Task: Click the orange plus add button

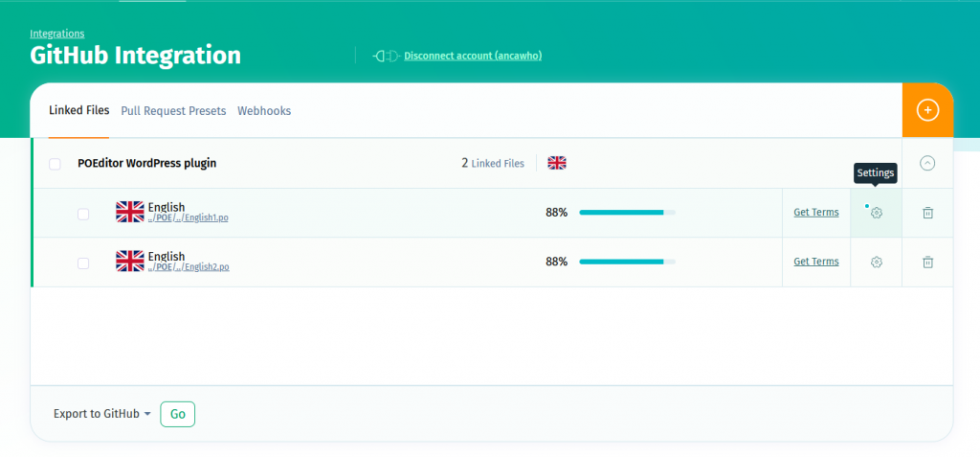Action: pos(927,110)
